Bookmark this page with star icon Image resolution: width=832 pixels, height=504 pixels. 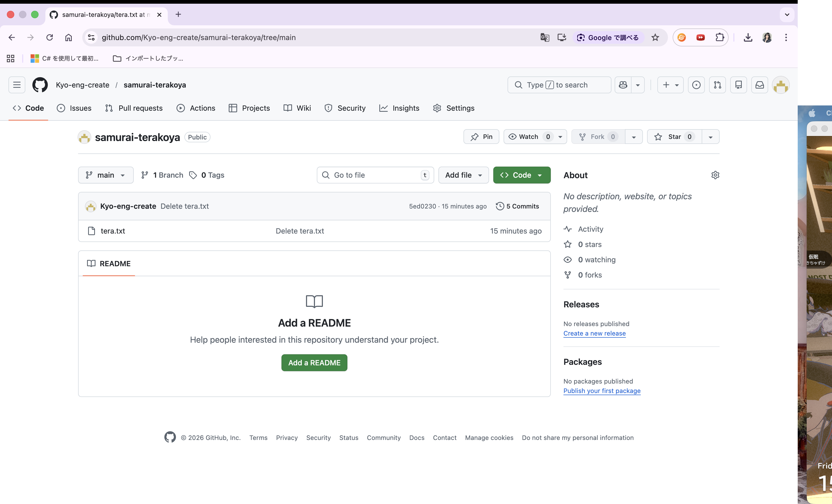tap(655, 37)
